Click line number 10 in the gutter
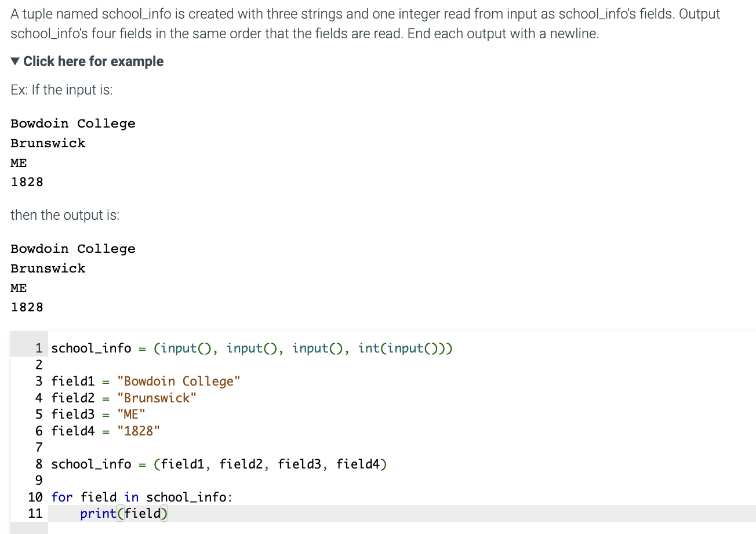 click(35, 497)
